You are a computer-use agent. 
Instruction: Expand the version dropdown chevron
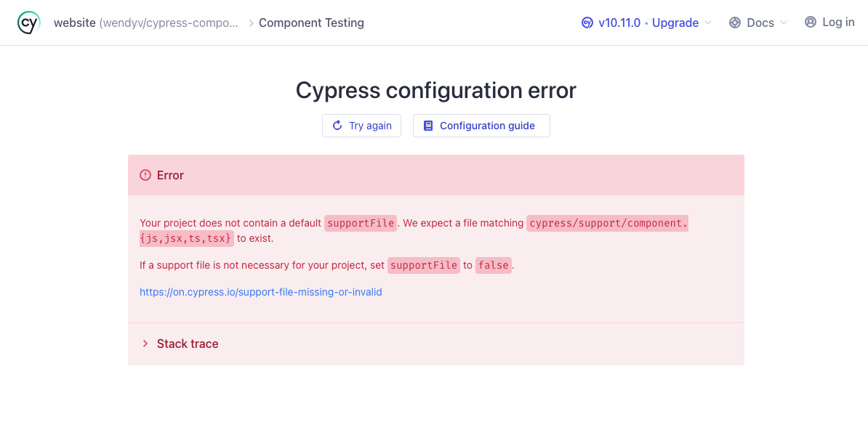[708, 23]
